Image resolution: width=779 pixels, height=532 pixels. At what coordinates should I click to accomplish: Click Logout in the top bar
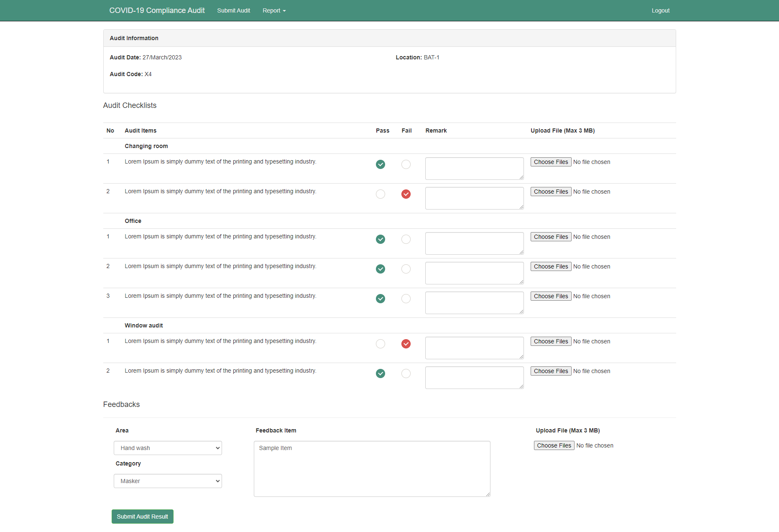[660, 10]
